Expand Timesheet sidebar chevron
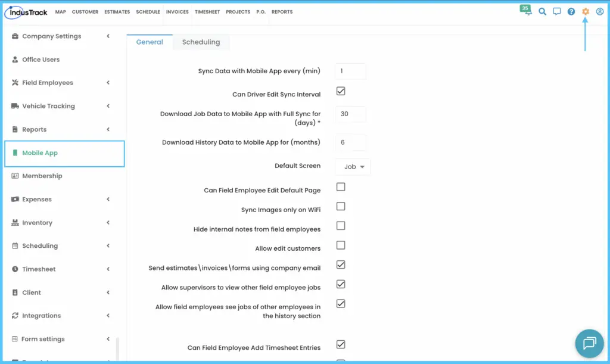 coord(108,269)
